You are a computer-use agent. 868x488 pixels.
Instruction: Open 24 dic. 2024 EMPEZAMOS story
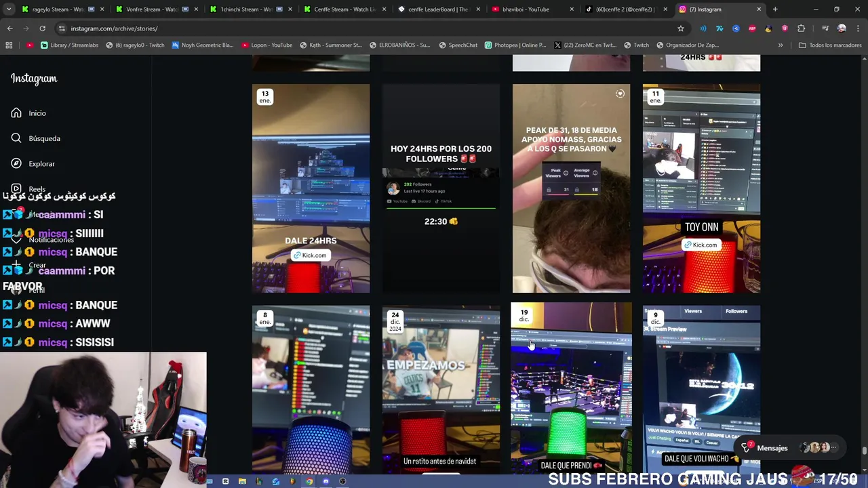pyautogui.click(x=441, y=389)
